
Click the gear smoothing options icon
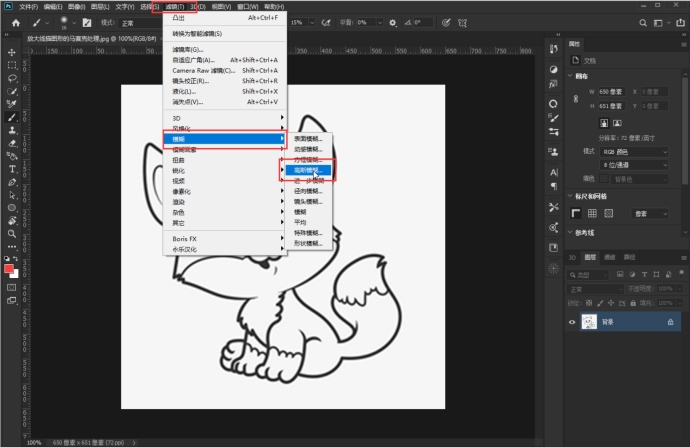[393, 23]
